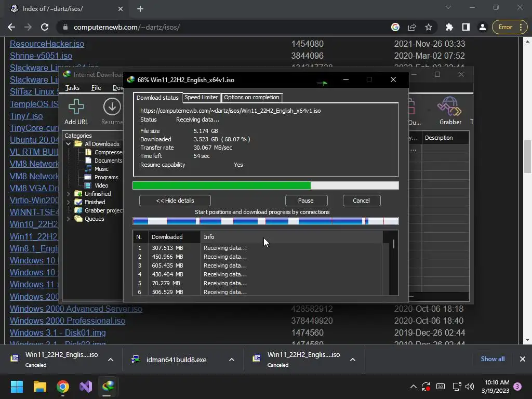532x399 pixels.
Task: Click the share page icon in address bar
Action: [x=412, y=27]
